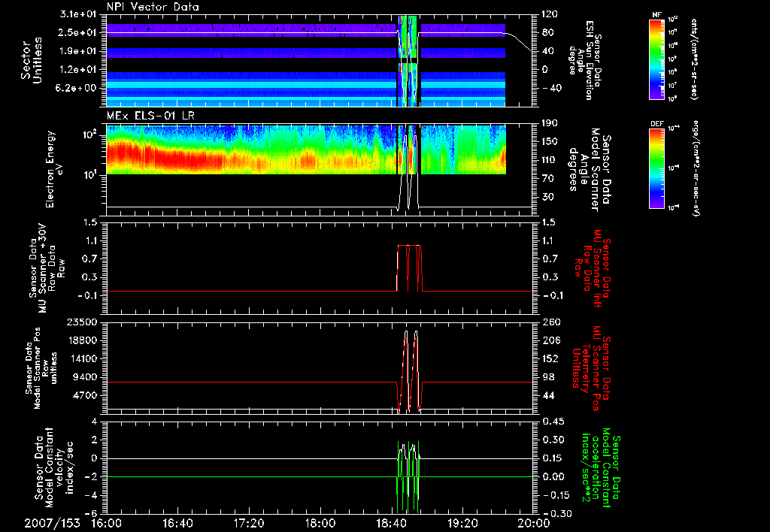Click the 17:20 time axis tick label

(249, 523)
